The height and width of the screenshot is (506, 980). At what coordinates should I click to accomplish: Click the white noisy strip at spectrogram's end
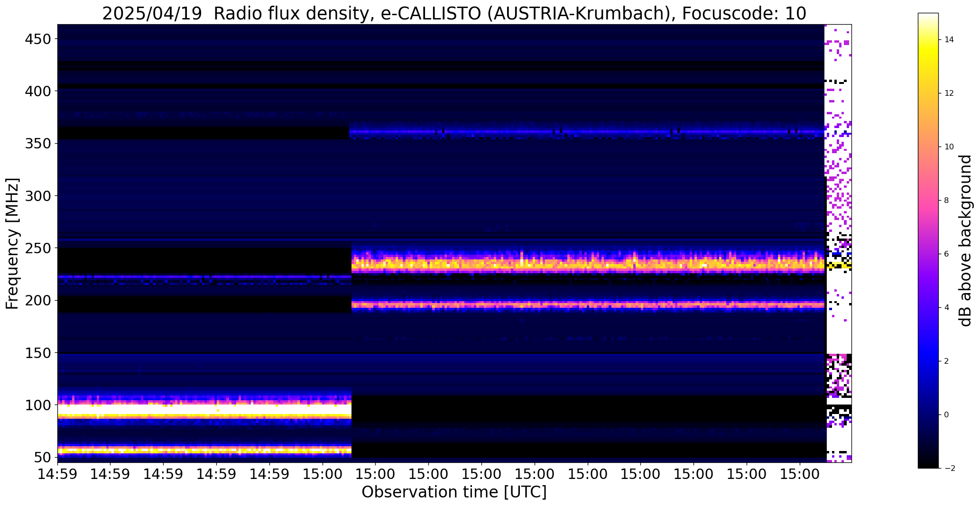[839, 243]
